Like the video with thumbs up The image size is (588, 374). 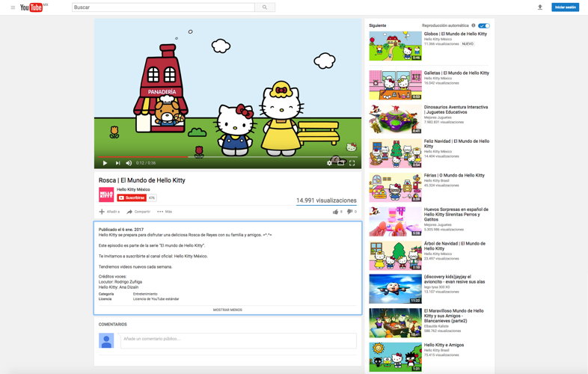335,212
